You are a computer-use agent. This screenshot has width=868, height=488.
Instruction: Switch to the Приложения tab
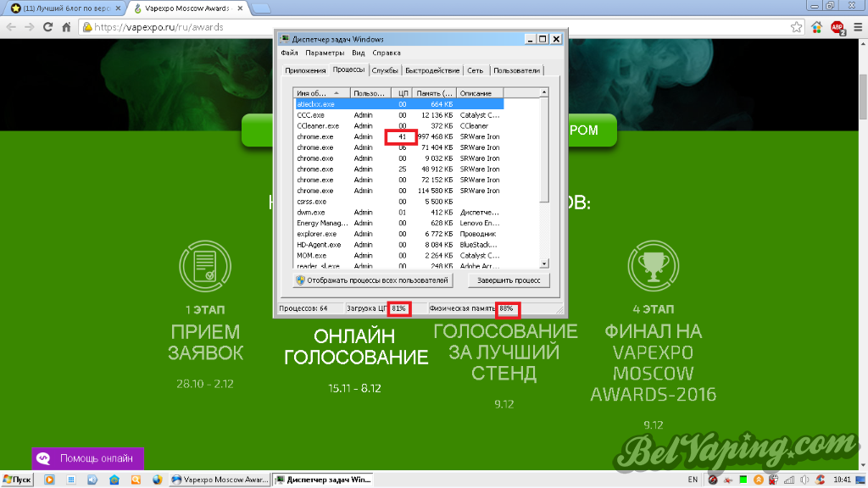(x=305, y=70)
